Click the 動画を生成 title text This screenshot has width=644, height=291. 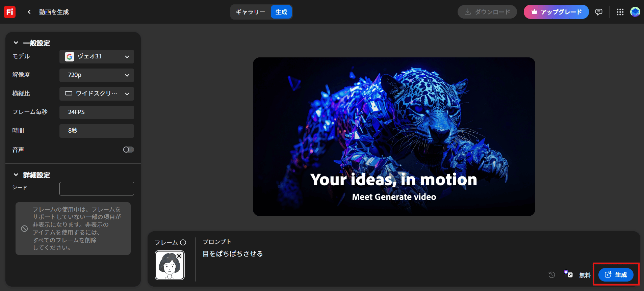tap(54, 12)
